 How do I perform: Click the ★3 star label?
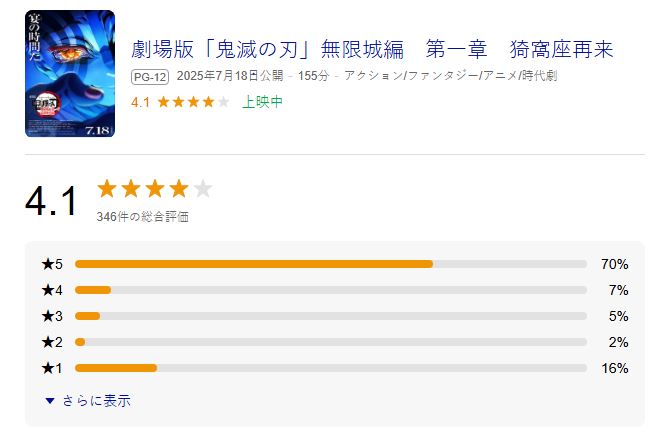tap(52, 316)
